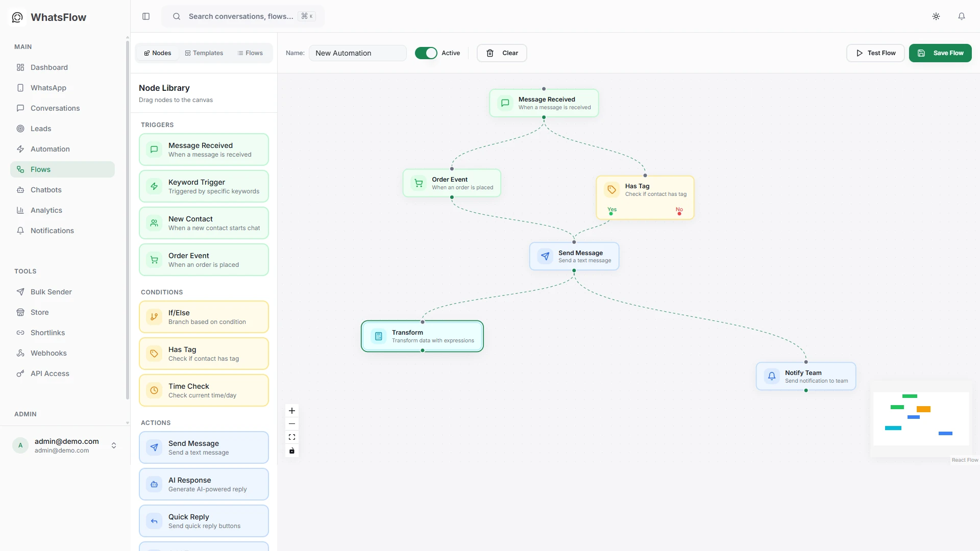This screenshot has height=551, width=980.
Task: Open WhatsApp from the sidebar
Action: click(x=62, y=88)
